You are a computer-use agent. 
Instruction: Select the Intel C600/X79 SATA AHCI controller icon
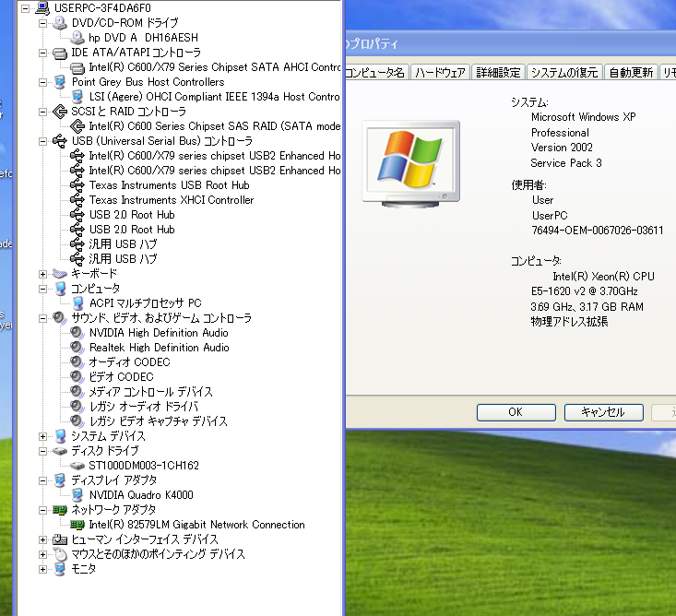[x=77, y=67]
